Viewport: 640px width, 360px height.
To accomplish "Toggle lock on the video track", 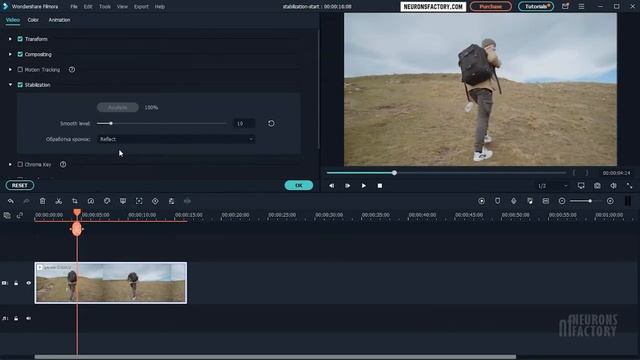I will tap(16, 283).
